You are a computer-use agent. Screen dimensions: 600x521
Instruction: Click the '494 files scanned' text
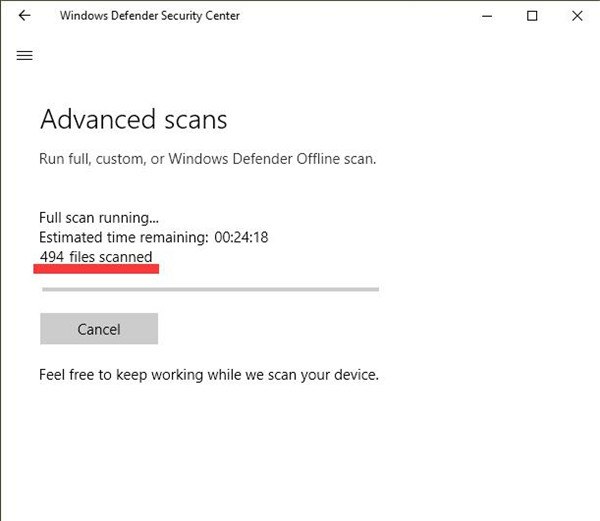click(x=96, y=257)
